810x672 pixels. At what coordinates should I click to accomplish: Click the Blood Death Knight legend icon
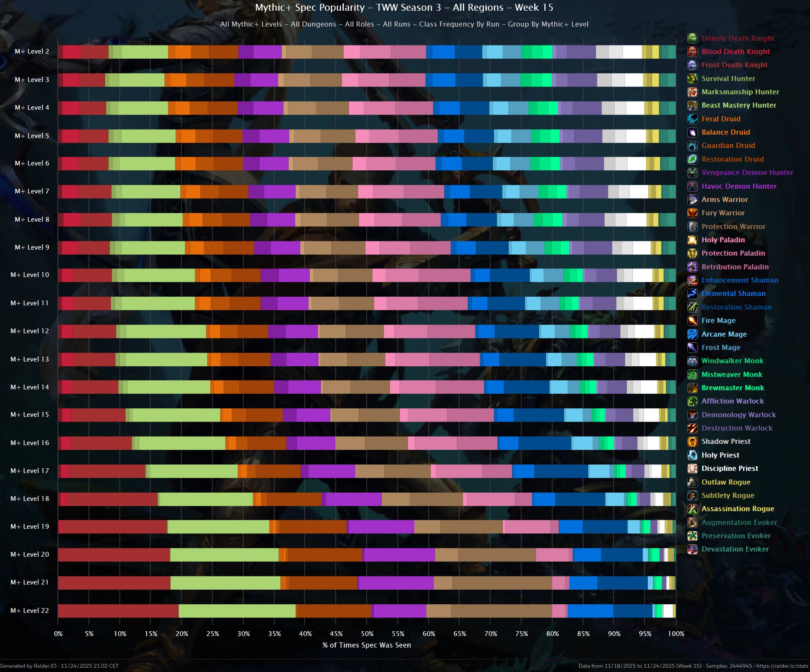click(692, 51)
